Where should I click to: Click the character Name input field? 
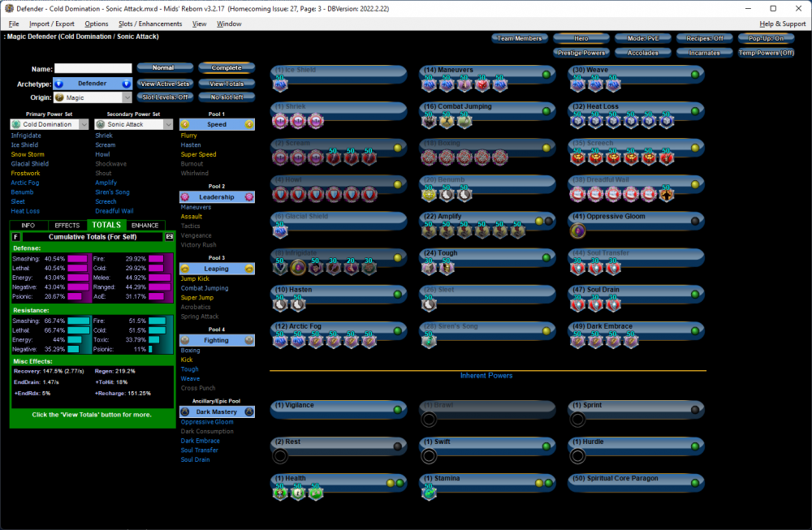coord(93,69)
